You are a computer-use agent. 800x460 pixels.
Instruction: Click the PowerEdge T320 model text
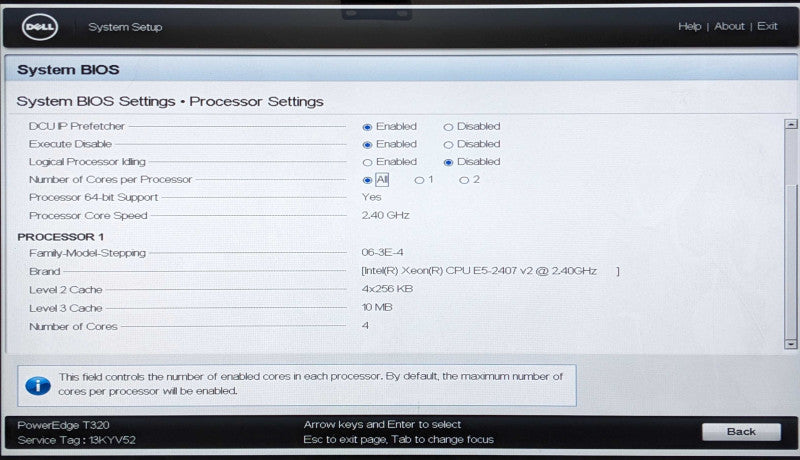[63, 425]
